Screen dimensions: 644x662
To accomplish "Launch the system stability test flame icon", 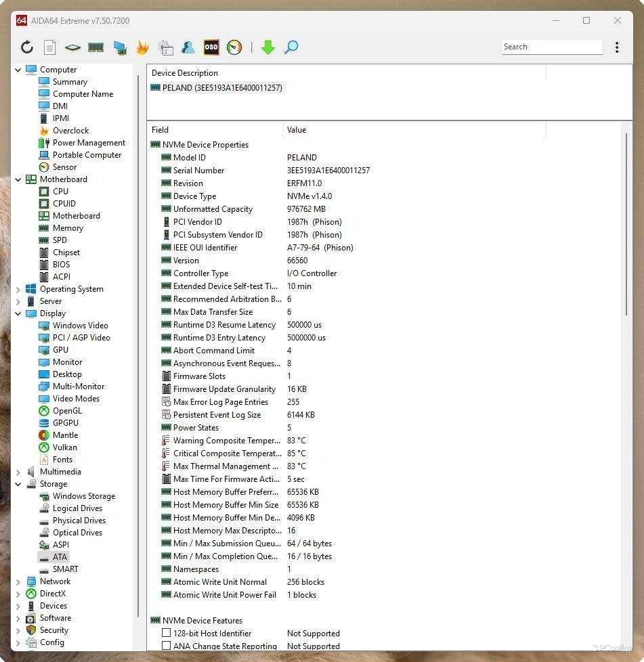I will [142, 47].
